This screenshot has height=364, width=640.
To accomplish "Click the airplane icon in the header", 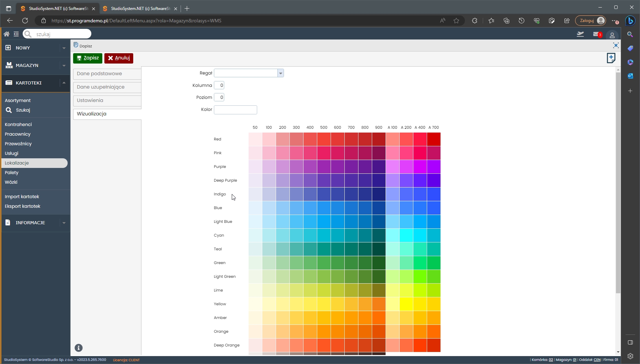I will [x=580, y=34].
